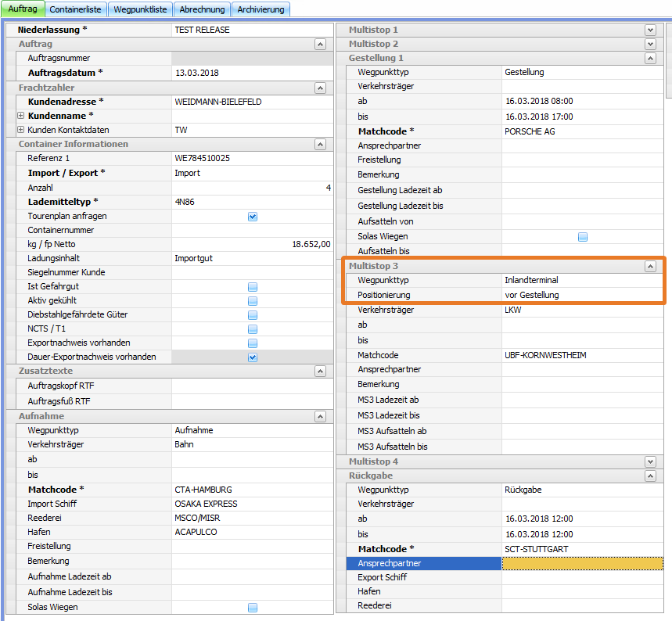This screenshot has width=672, height=621.
Task: Enable the Ist Gefahrgut checkbox
Action: tap(253, 287)
